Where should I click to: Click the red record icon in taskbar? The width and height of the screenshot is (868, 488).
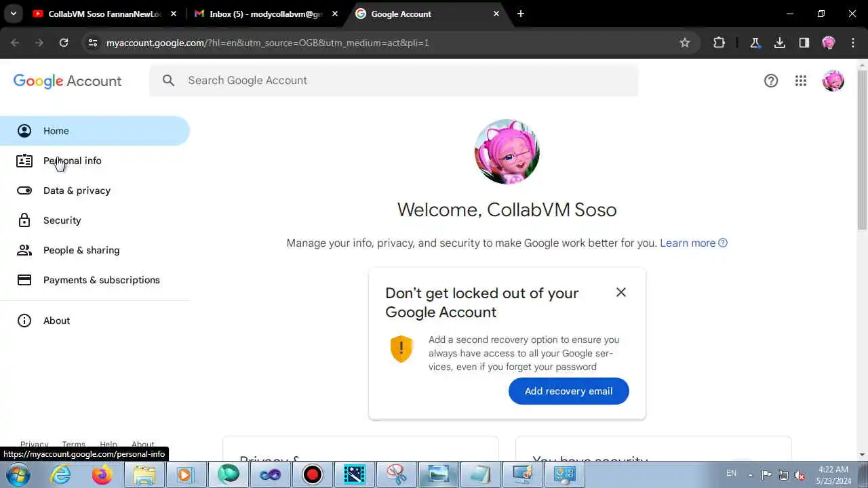(x=313, y=474)
